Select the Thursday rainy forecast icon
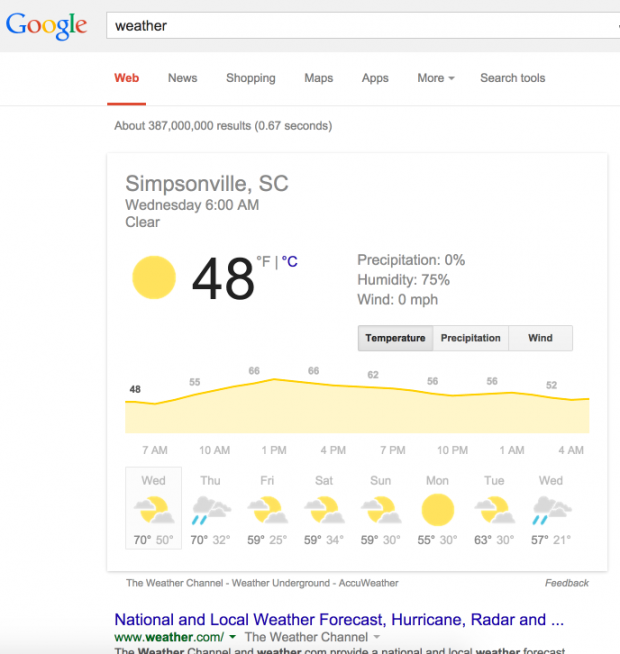 tap(211, 510)
